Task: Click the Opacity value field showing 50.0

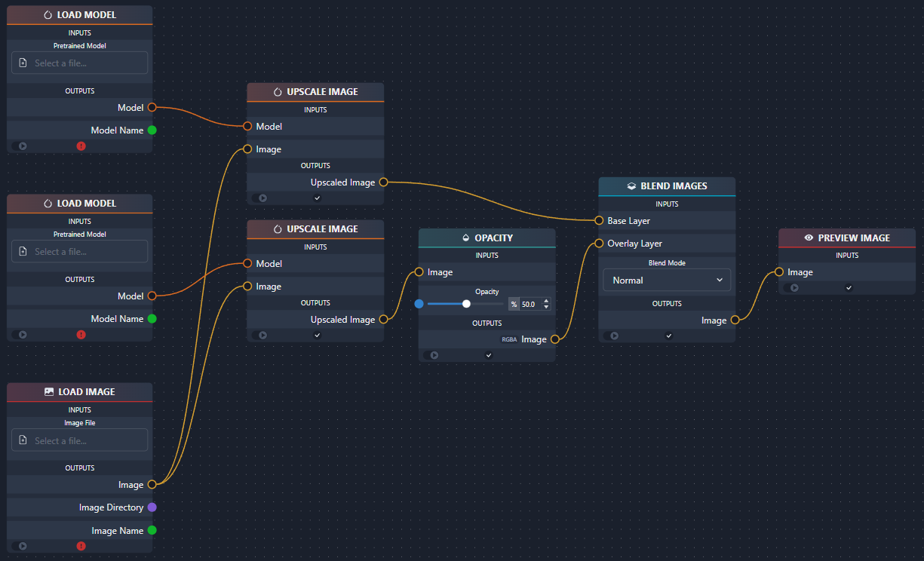Action: pos(530,305)
